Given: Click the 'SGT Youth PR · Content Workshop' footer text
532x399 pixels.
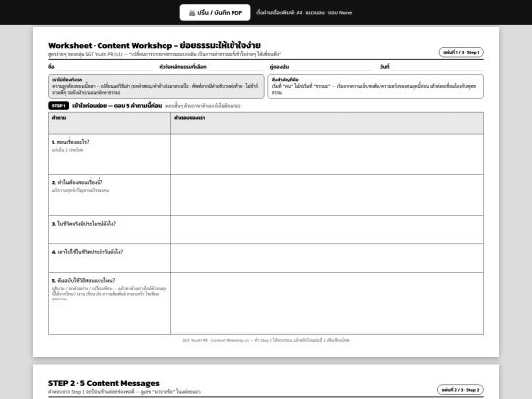Looking at the screenshot, I should [266, 340].
